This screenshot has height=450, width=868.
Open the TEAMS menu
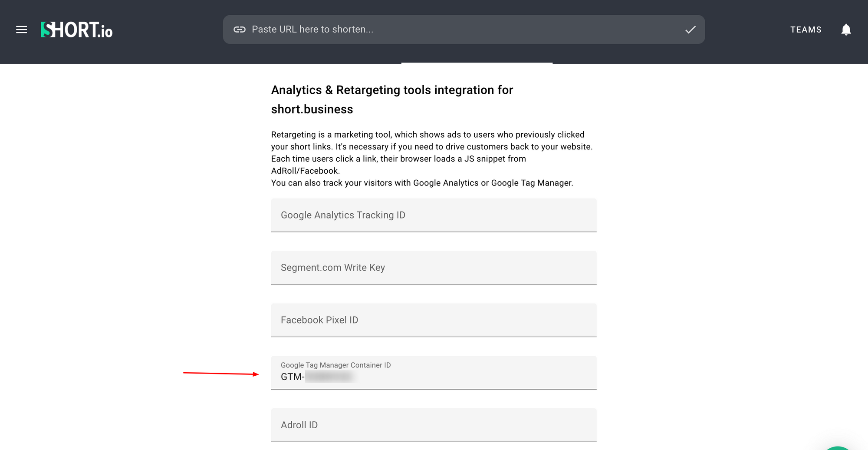click(x=806, y=30)
